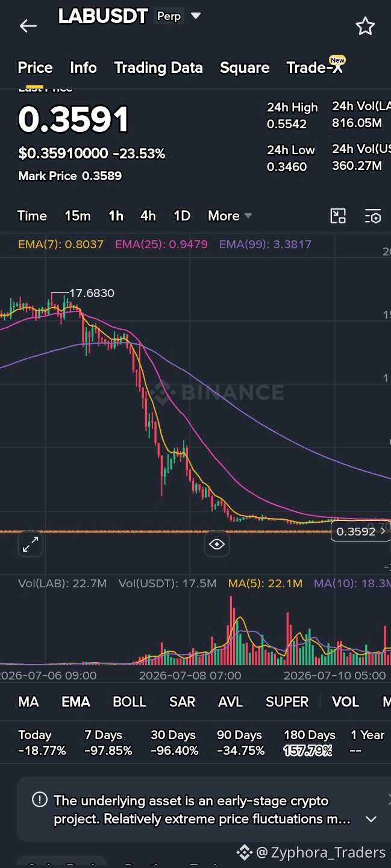Select the 1D chart interval
This screenshot has width=391, height=868.
[x=182, y=216]
